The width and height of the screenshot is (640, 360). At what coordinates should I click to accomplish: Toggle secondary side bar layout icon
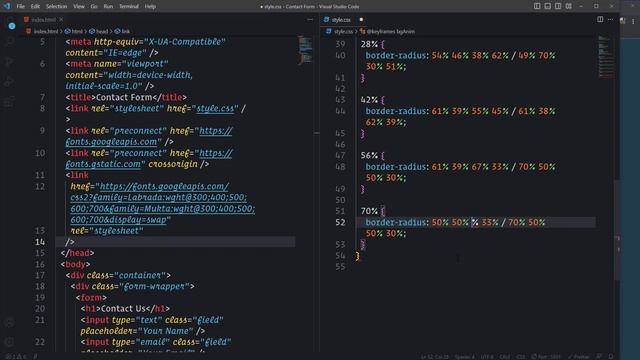tap(558, 7)
